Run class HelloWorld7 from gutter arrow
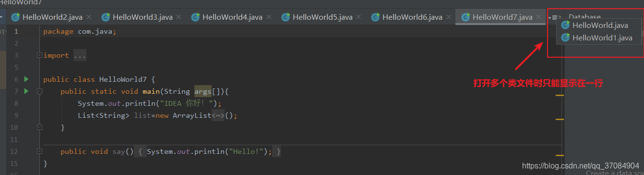This screenshot has height=175, width=644. point(26,79)
